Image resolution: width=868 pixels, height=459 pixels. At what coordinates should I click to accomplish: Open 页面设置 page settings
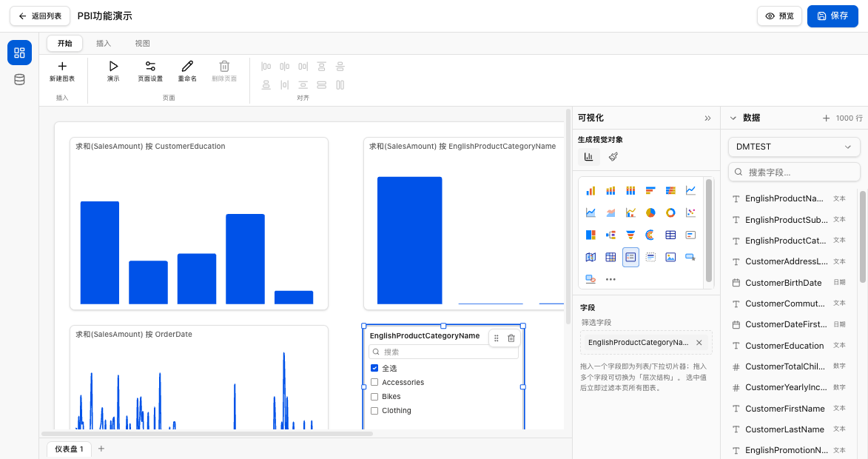coord(150,71)
